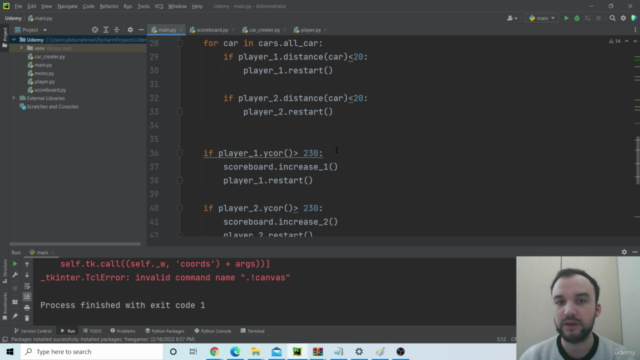Expand all items in Project panel

pyautogui.click(x=106, y=30)
